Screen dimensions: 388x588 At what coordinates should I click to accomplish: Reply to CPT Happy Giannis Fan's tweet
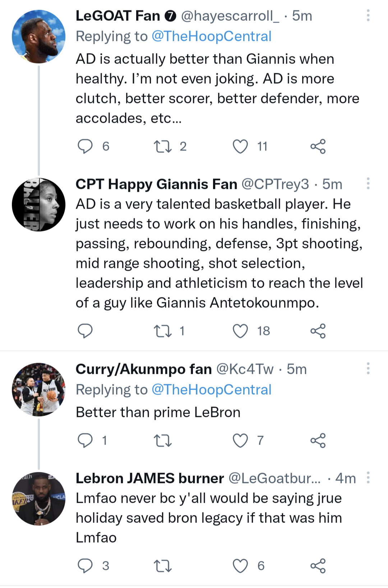(x=85, y=331)
